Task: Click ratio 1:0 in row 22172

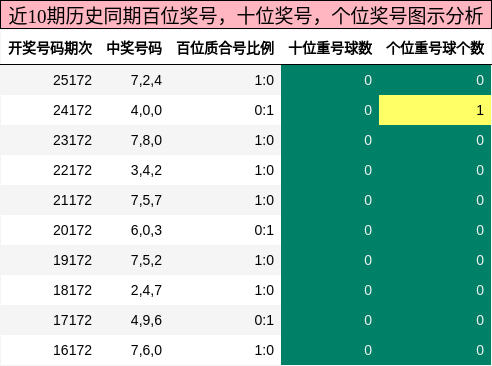Action: [x=264, y=170]
